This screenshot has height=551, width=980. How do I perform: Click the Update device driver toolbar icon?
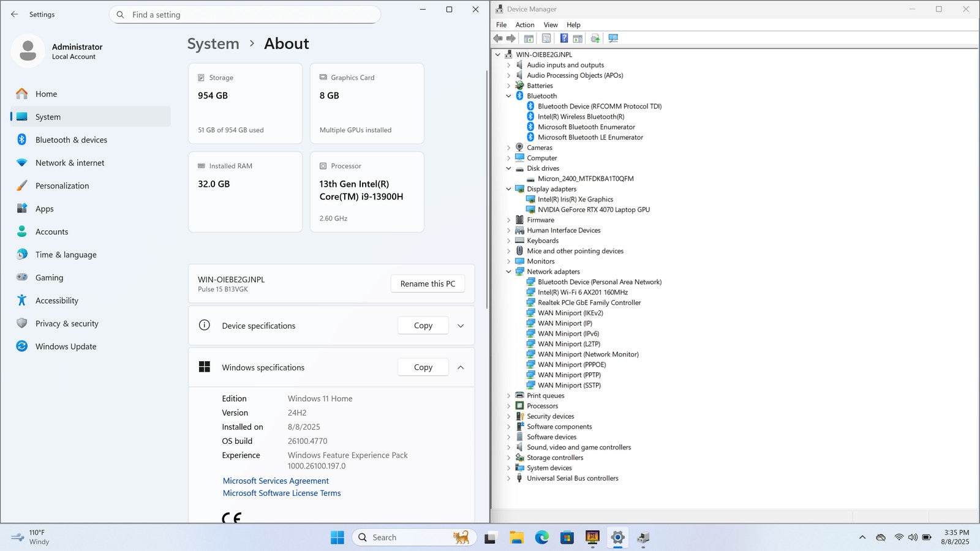point(595,39)
